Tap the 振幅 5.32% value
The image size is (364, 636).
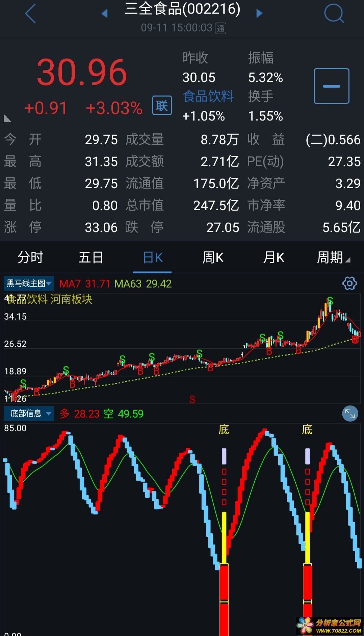pyautogui.click(x=265, y=78)
